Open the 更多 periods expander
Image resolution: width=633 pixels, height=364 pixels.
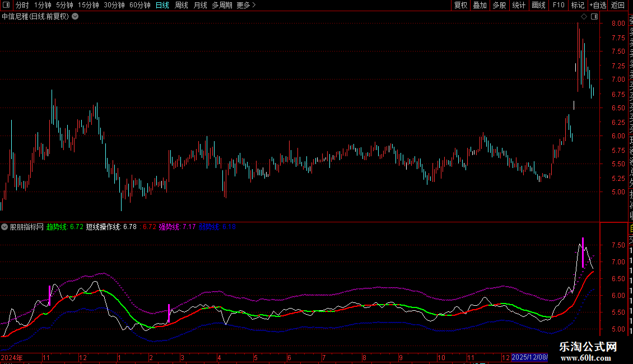pyautogui.click(x=246, y=5)
